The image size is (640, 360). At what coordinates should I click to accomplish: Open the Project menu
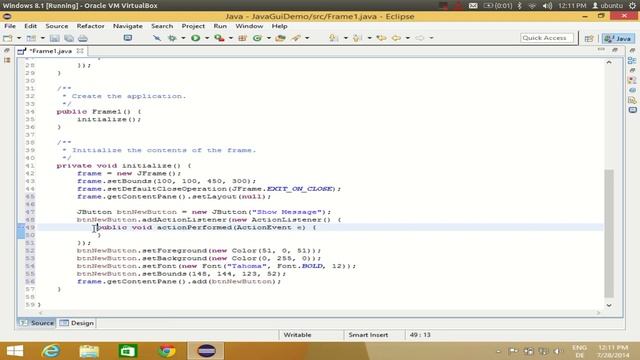[x=193, y=26]
